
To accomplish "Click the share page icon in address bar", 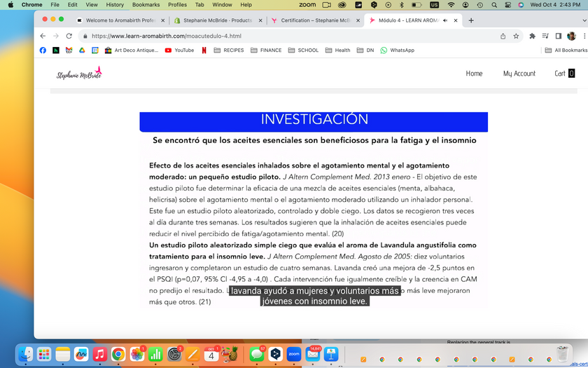I will (503, 36).
